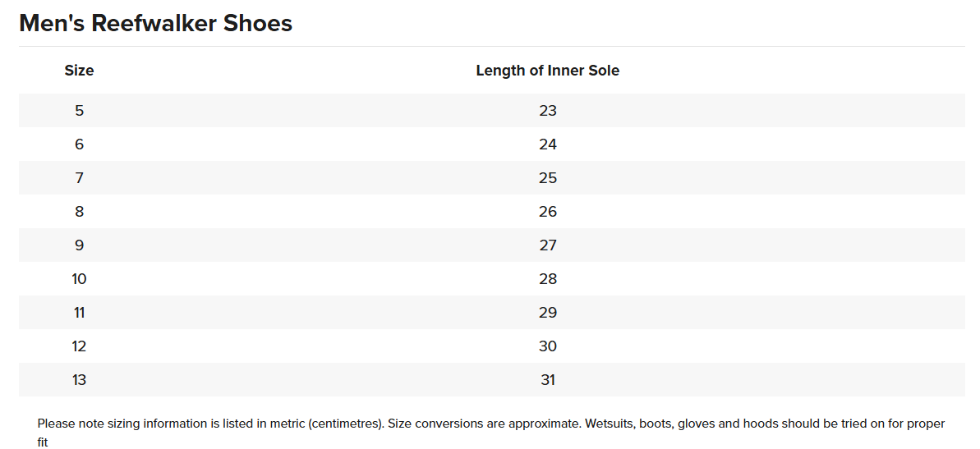The height and width of the screenshot is (449, 980).
Task: Select the size 7 cell
Action: point(79,178)
